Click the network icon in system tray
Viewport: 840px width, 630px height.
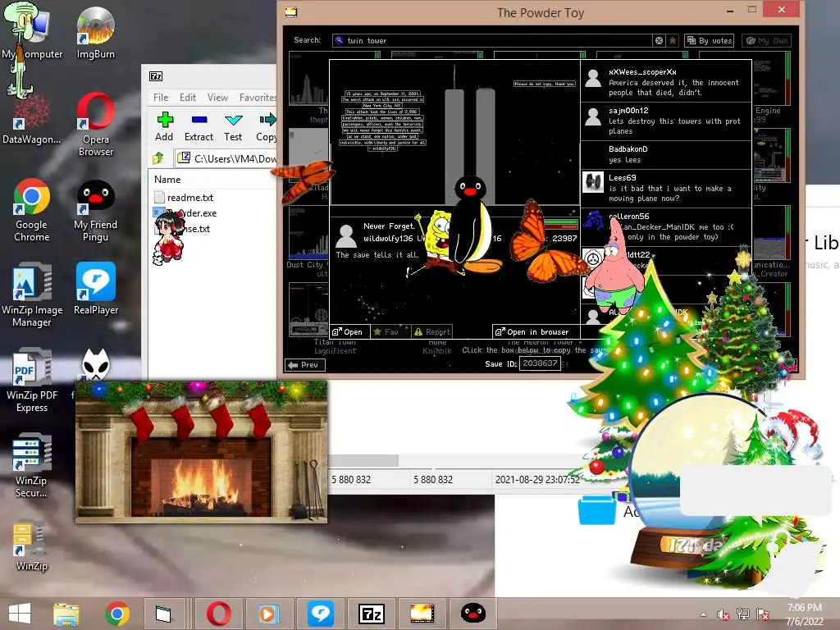[742, 614]
